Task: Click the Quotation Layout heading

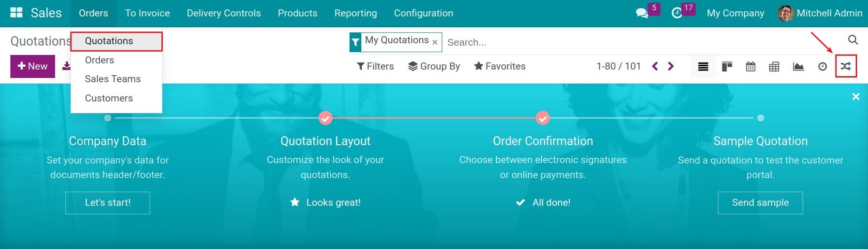Action: 326,141
